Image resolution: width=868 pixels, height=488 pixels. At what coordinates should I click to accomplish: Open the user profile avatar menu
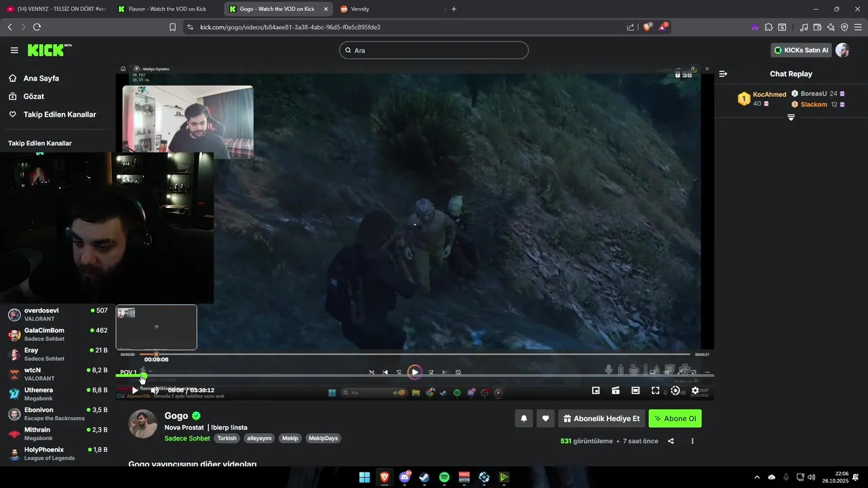pyautogui.click(x=842, y=50)
